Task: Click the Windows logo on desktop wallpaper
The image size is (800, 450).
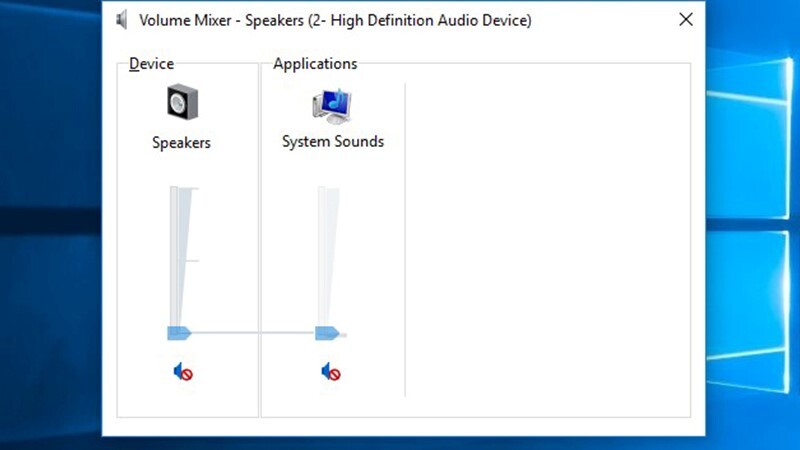Action: (748, 224)
